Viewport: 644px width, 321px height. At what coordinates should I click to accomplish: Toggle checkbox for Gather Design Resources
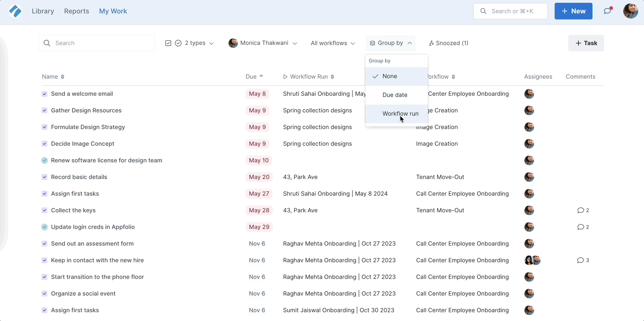[x=44, y=111]
